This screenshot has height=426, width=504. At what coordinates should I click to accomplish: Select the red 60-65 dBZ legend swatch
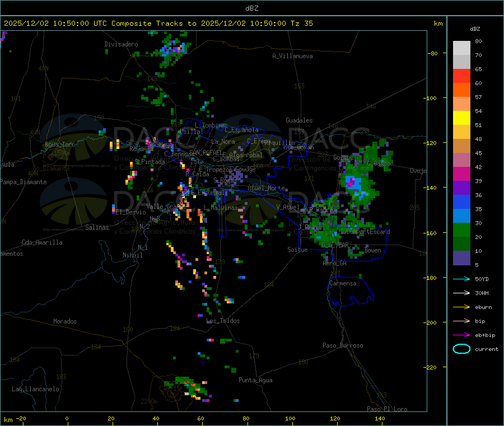[x=461, y=76]
